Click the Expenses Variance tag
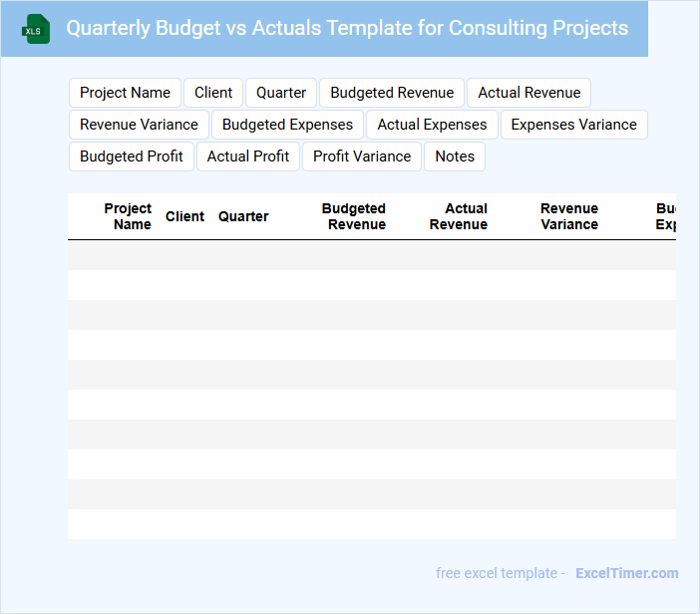The height and width of the screenshot is (614, 700). (x=573, y=125)
